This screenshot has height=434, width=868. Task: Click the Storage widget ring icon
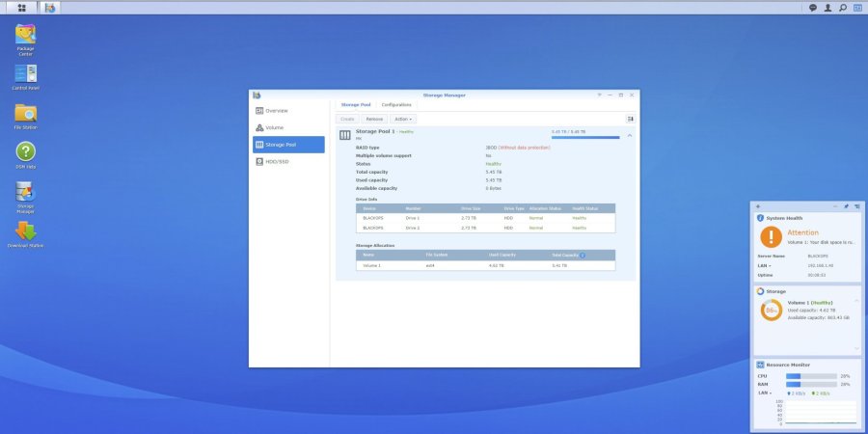[x=761, y=291]
